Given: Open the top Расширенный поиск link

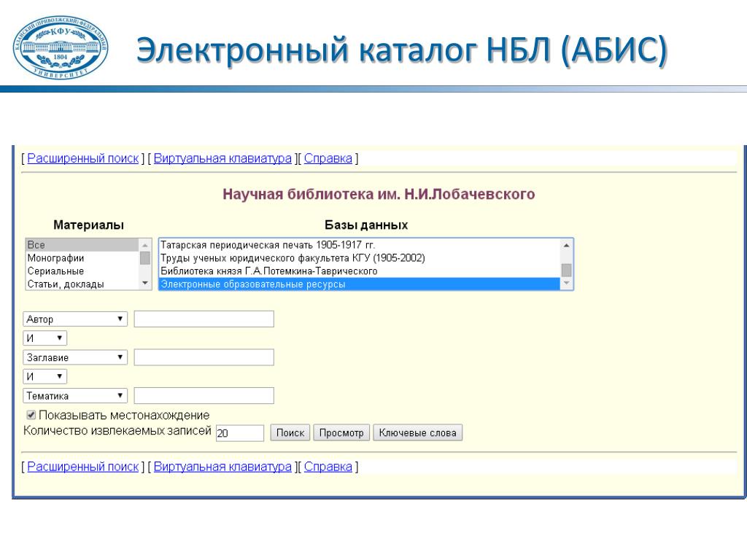Looking at the screenshot, I should tap(83, 158).
